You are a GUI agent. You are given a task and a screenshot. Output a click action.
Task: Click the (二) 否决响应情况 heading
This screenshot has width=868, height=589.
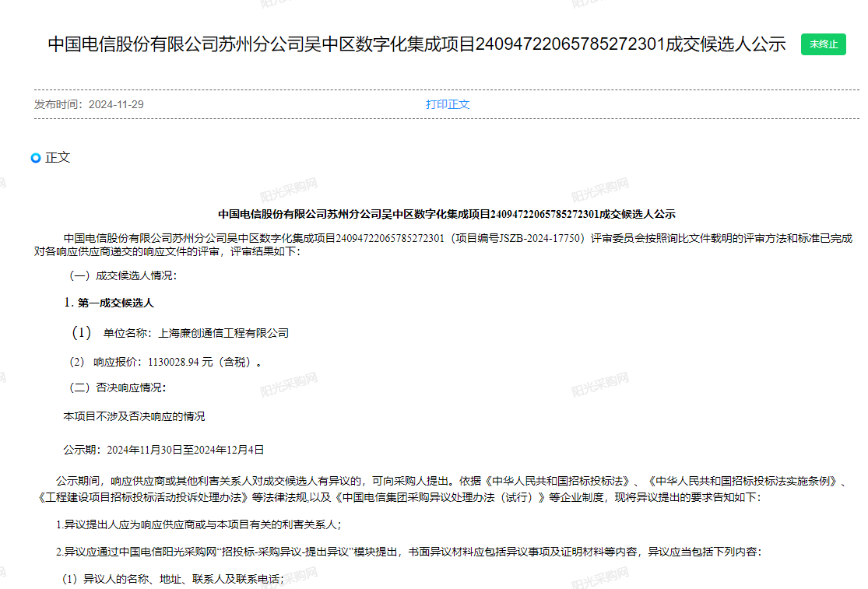(118, 387)
